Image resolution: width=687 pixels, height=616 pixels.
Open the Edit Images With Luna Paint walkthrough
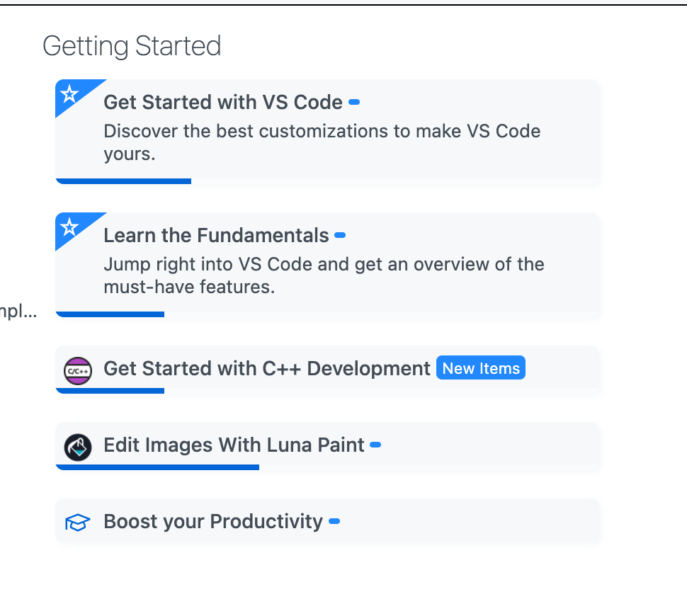click(234, 445)
